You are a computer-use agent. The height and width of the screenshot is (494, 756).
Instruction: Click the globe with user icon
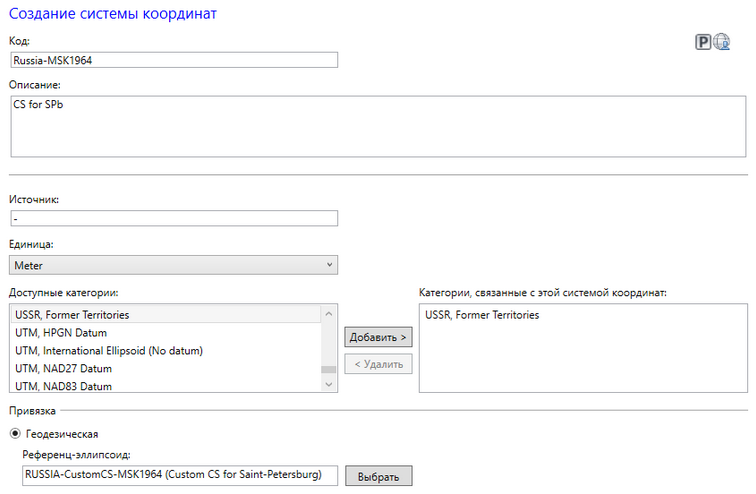[x=721, y=42]
